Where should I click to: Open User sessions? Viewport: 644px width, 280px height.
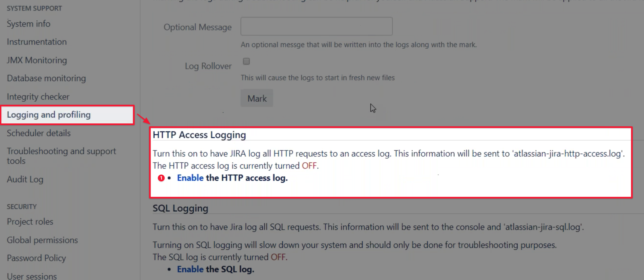click(32, 276)
